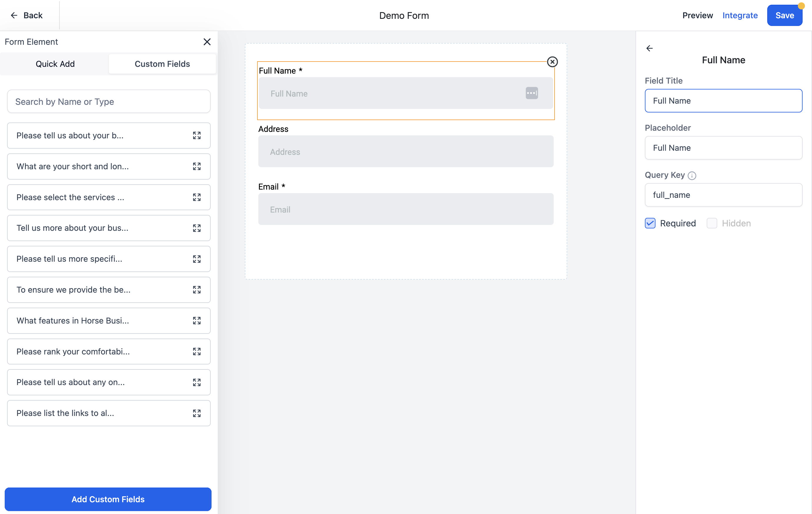The width and height of the screenshot is (812, 514).
Task: Click drag icon for 'To ensure we provide the be...'
Action: point(197,290)
